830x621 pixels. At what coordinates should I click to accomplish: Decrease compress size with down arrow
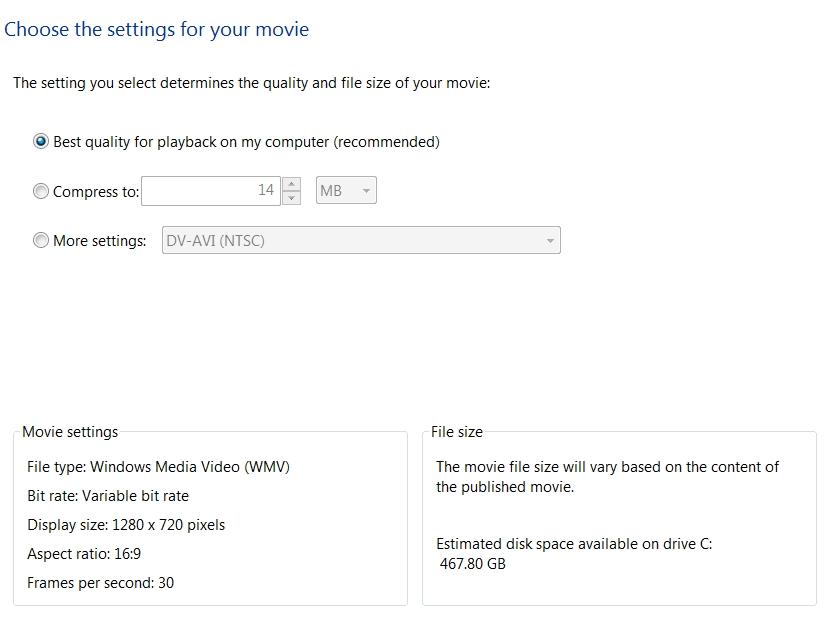[292, 197]
